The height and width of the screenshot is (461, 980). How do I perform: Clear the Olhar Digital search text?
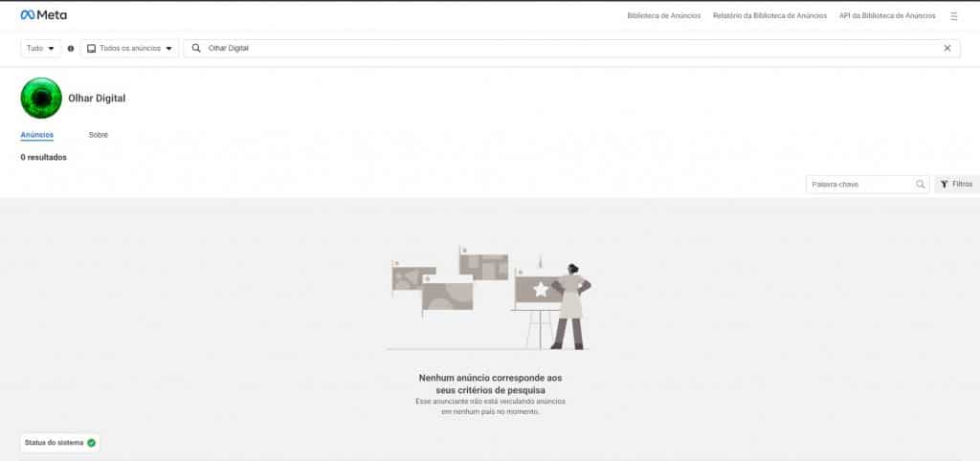click(x=947, y=48)
